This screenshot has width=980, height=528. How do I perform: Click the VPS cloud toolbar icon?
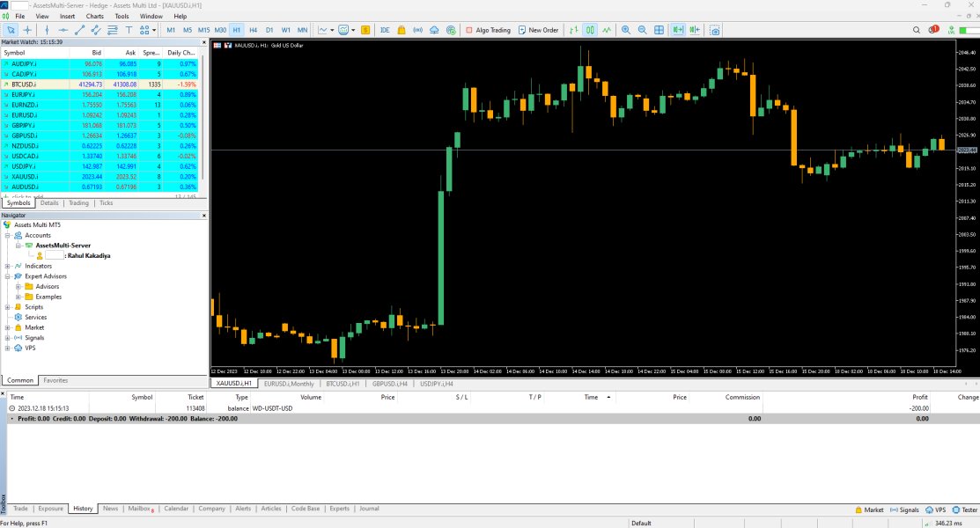tap(434, 30)
